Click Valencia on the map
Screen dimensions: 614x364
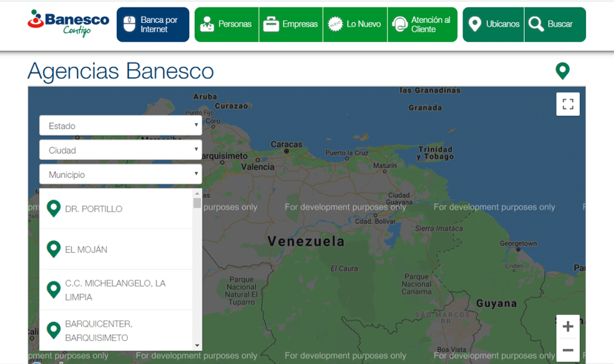click(257, 167)
